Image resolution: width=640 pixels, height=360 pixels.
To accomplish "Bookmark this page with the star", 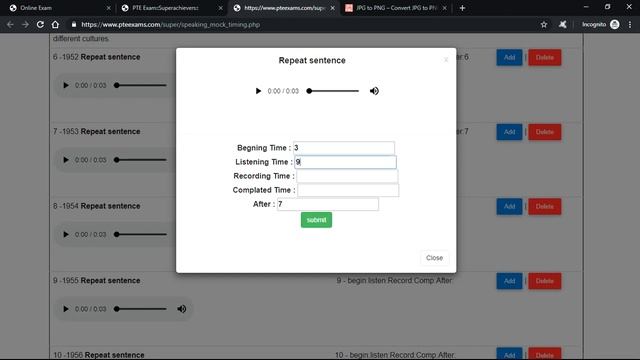I will 544,24.
